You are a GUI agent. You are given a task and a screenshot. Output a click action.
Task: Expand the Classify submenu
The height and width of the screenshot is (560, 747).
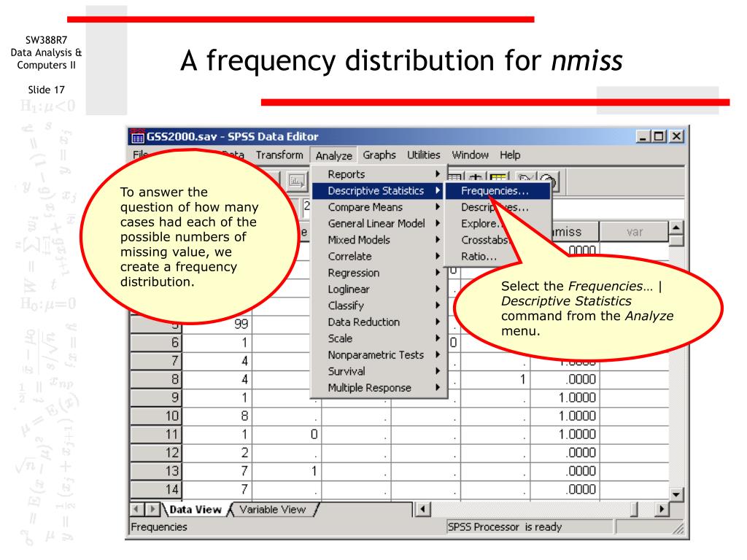point(379,306)
